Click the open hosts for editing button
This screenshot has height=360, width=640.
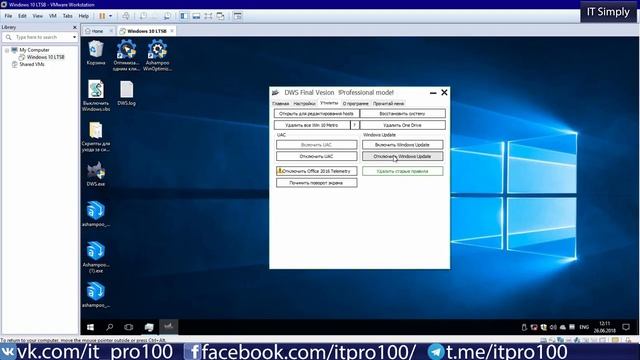(x=316, y=113)
